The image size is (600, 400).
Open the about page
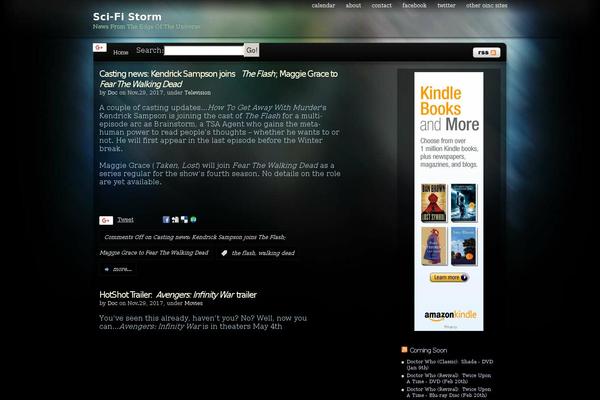click(353, 5)
